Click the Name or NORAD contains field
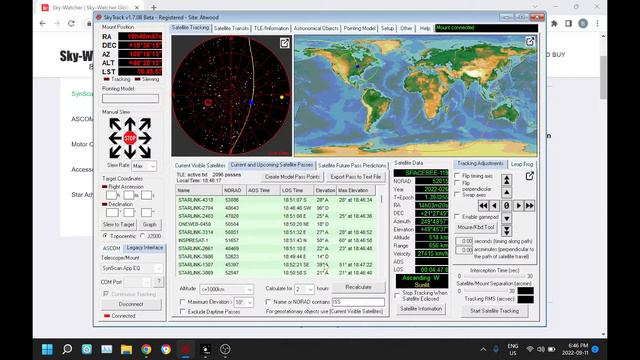The height and width of the screenshot is (360, 640). tap(358, 302)
